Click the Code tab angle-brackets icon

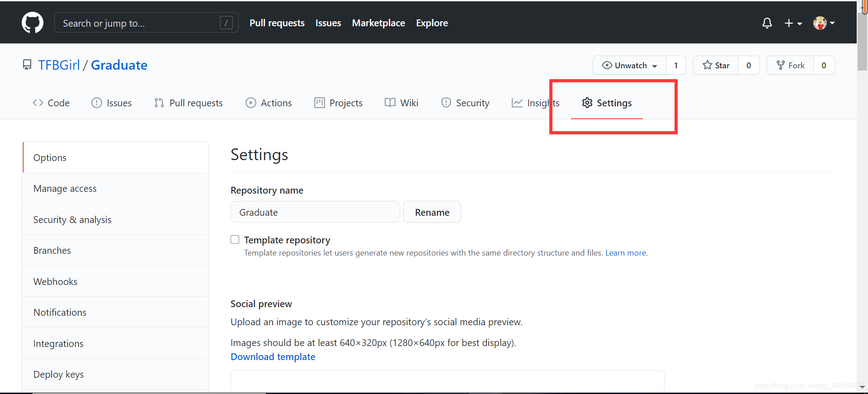pos(38,103)
